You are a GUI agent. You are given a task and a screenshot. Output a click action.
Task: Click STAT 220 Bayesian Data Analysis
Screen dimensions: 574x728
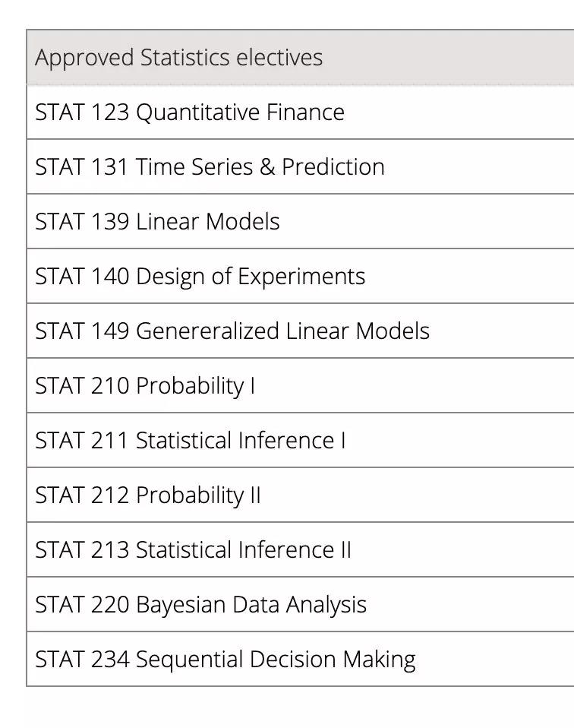(301, 604)
